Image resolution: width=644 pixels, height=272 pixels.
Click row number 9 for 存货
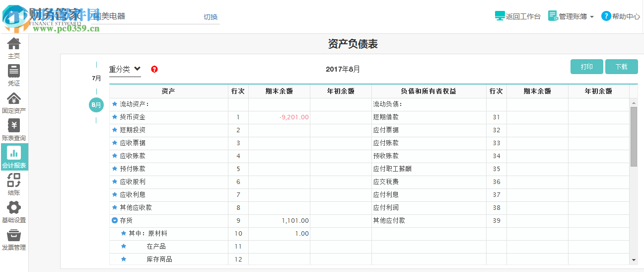point(238,221)
